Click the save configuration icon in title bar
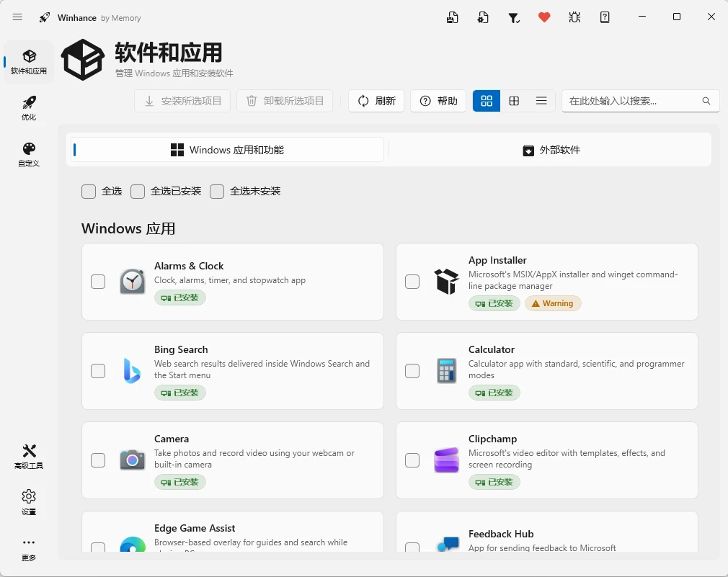Viewport: 728px width, 577px height. tap(452, 17)
